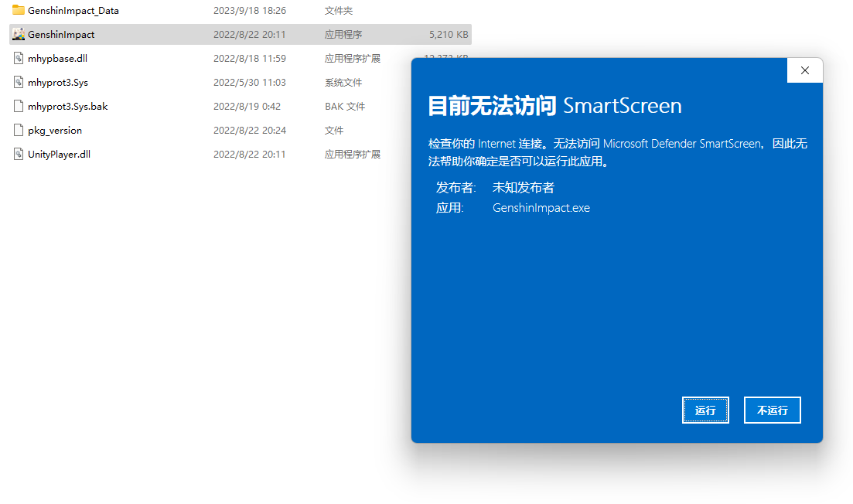
Task: Click the GenshinImpact.exe app name in dialog
Action: click(x=541, y=207)
